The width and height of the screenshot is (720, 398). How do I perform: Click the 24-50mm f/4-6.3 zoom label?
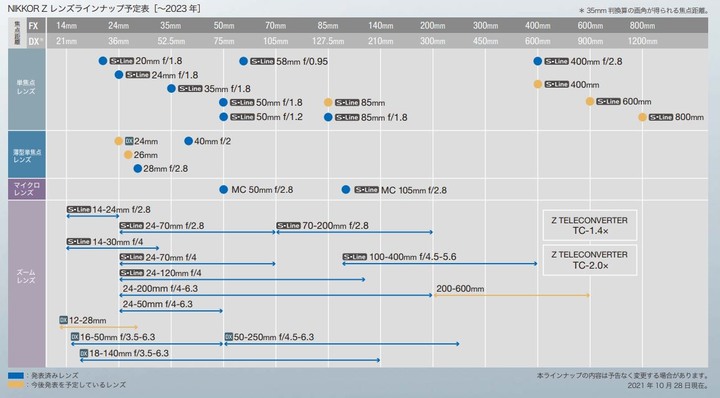[x=158, y=304]
